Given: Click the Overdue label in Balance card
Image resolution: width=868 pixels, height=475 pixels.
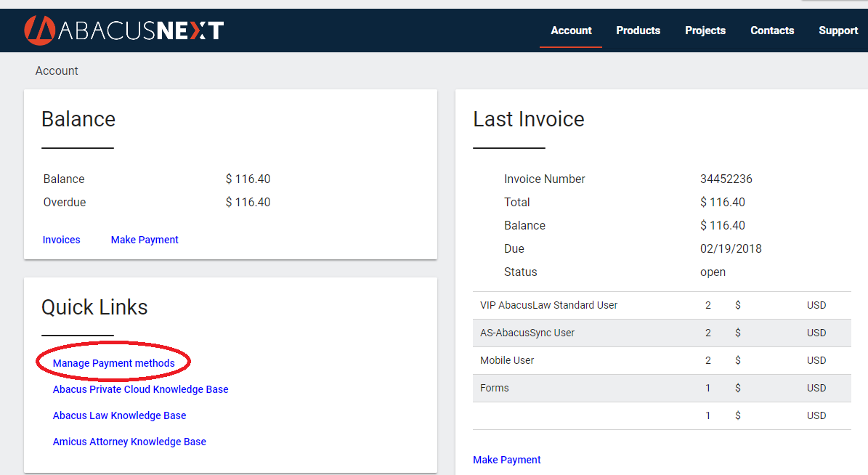Looking at the screenshot, I should tap(64, 202).
